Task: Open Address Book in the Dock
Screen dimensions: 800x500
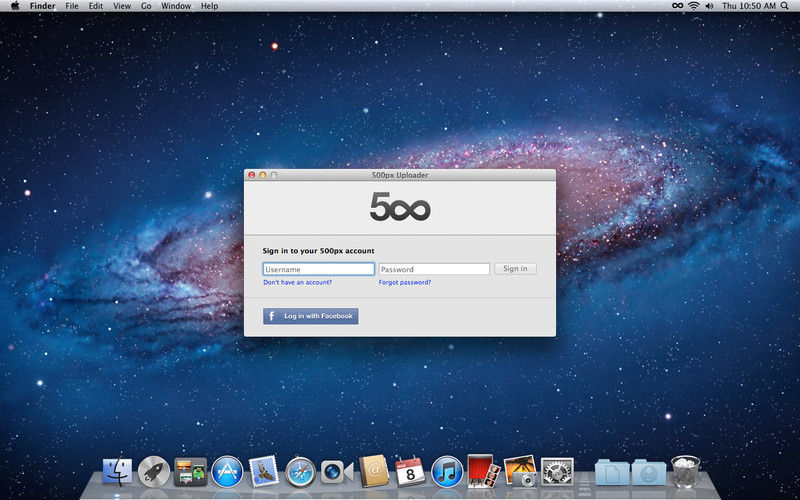Action: (x=373, y=470)
